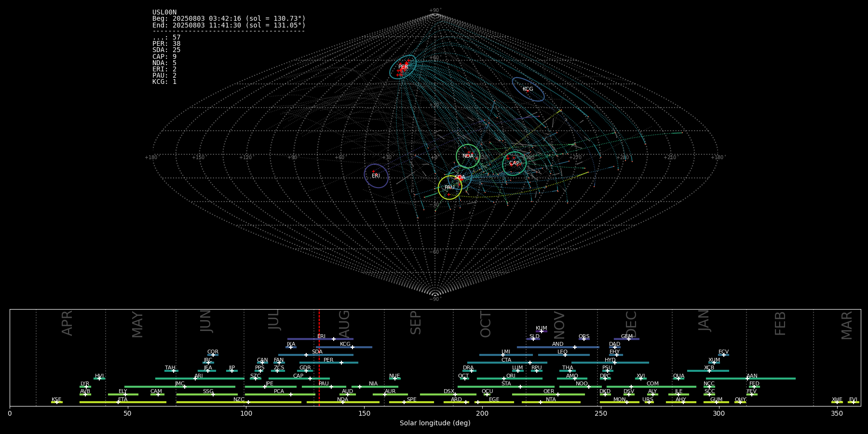868x434 pixels.
Task: Click the KUM shower label in timeline
Action: (x=541, y=328)
